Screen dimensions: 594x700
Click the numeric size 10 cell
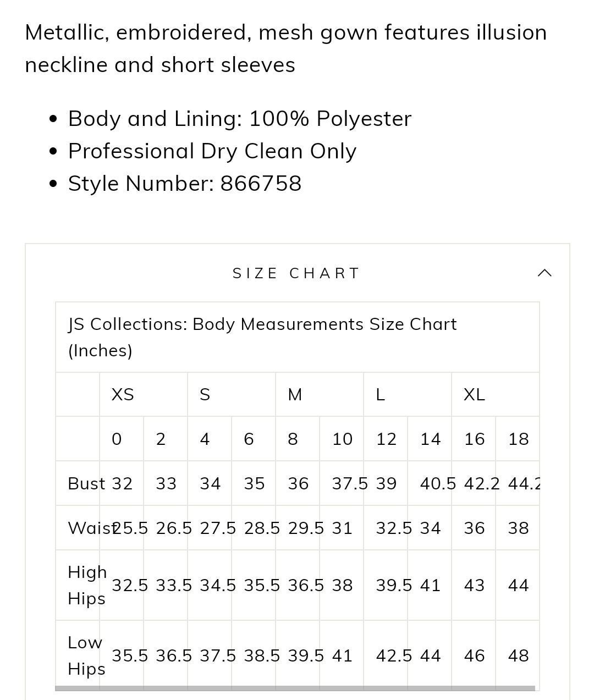click(342, 439)
